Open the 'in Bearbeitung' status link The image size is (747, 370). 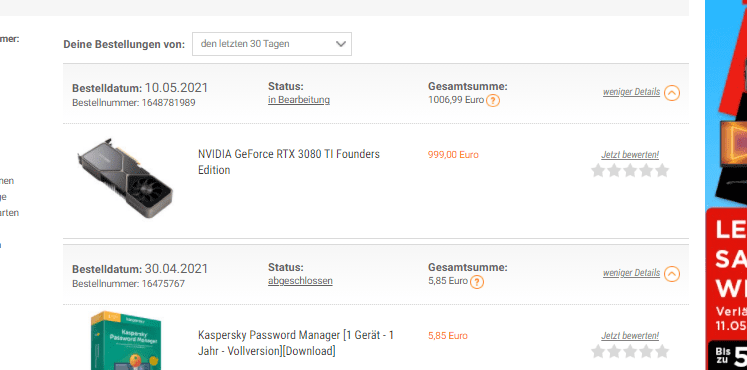point(299,100)
